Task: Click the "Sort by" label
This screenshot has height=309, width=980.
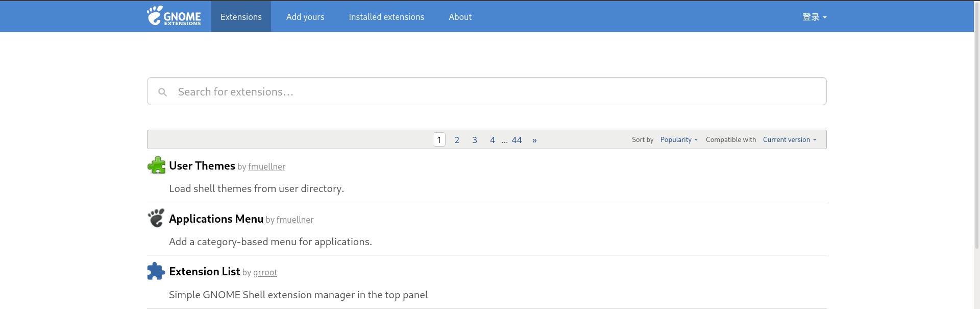Action: [x=643, y=139]
